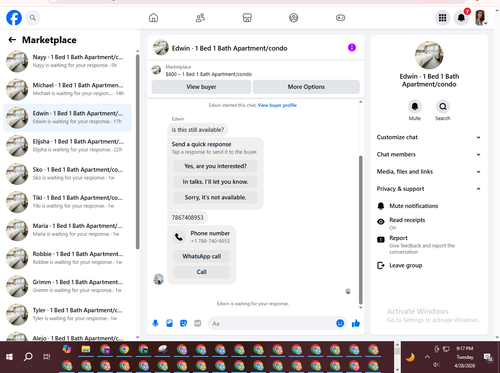Viewport: 500px width, 373px height.
Task: Open the Groups icon in top bar
Action: click(294, 18)
